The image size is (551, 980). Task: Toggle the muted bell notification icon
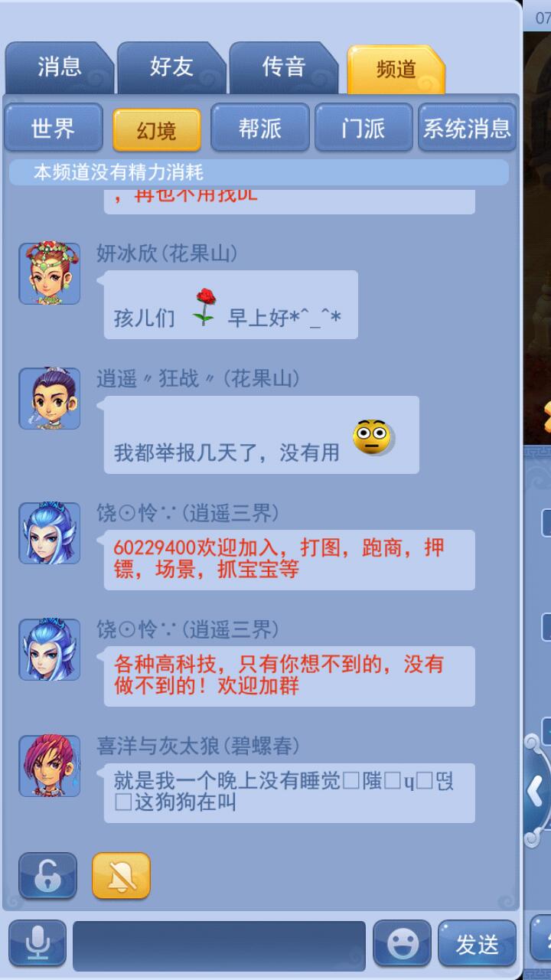(x=121, y=875)
